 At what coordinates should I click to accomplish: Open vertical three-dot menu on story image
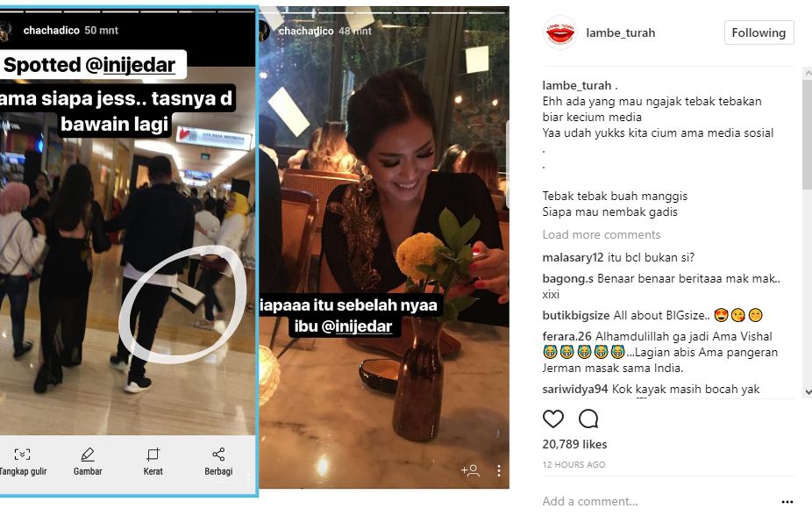point(499,470)
